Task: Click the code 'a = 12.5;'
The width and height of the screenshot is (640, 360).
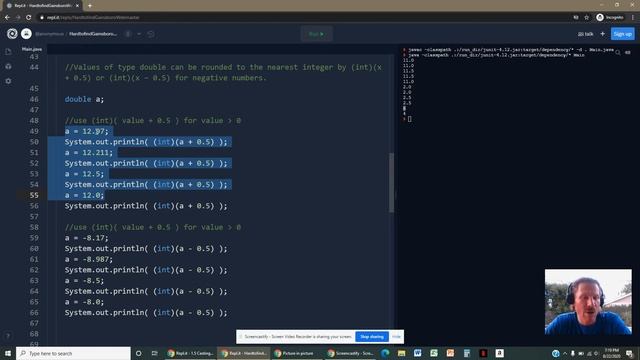Action: pyautogui.click(x=84, y=174)
